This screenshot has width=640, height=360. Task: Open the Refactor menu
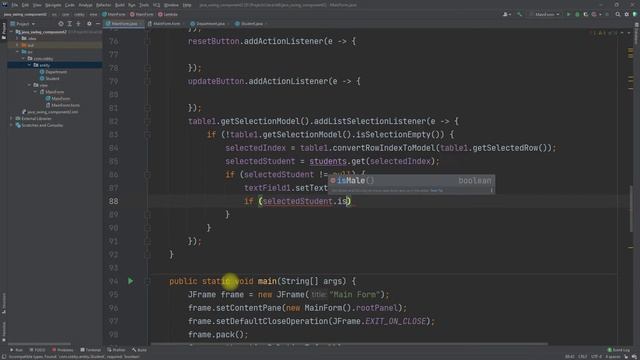tap(103, 5)
